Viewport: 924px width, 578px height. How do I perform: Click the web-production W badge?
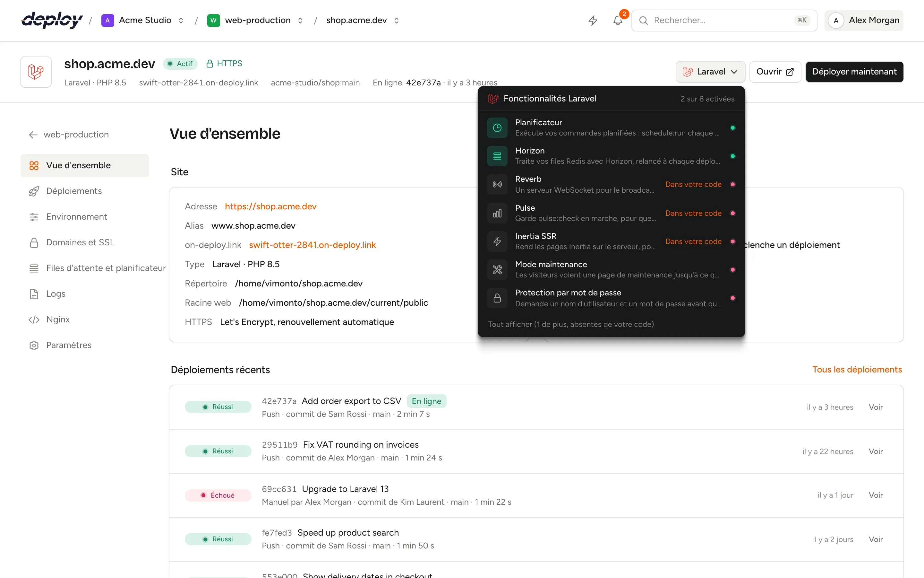tap(213, 20)
